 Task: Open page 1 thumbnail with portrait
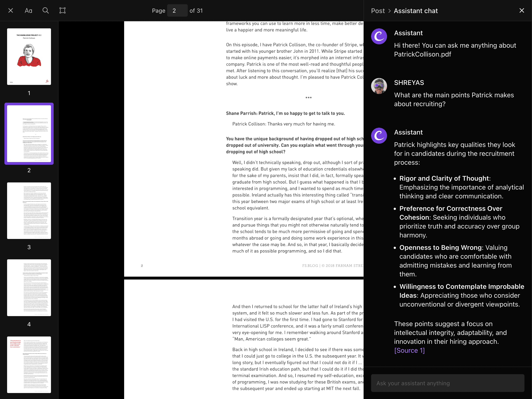coord(29,57)
